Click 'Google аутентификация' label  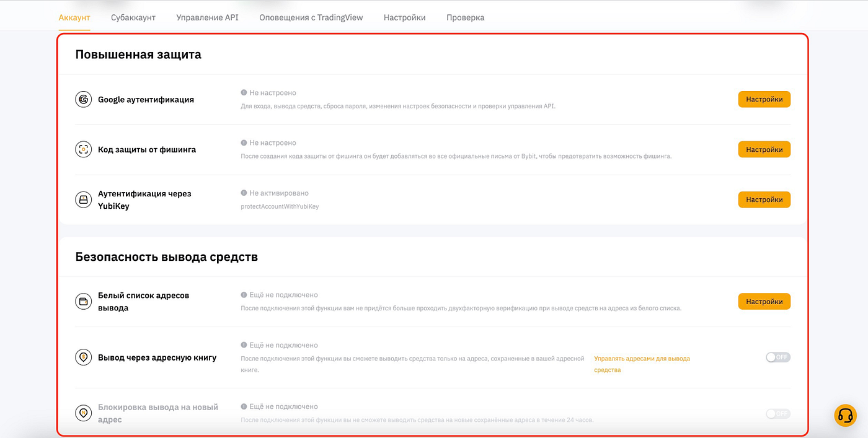pyautogui.click(x=146, y=99)
